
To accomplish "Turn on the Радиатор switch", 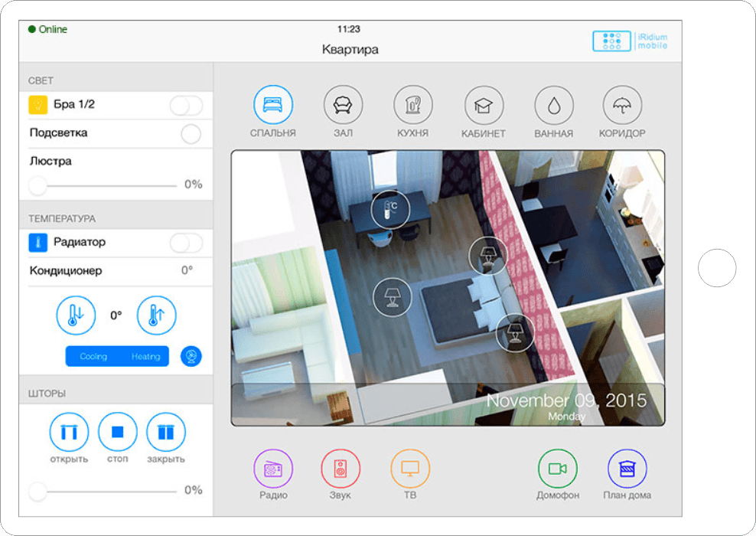I will point(186,243).
